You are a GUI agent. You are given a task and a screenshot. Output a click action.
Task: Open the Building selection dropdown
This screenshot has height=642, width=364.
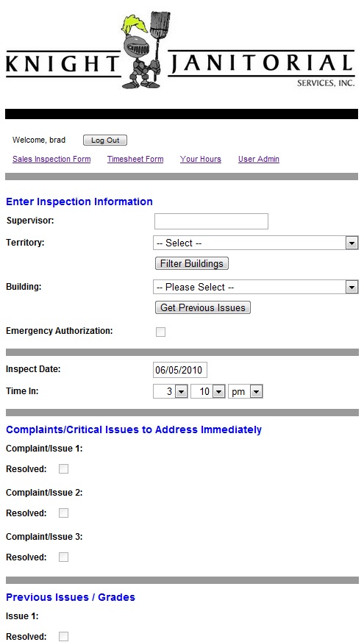point(255,287)
